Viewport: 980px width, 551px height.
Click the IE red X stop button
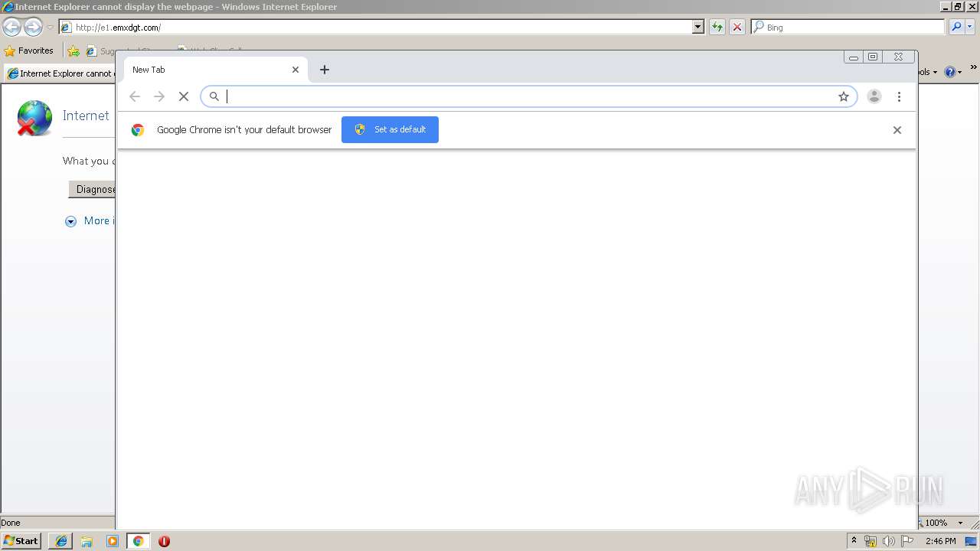(x=737, y=27)
